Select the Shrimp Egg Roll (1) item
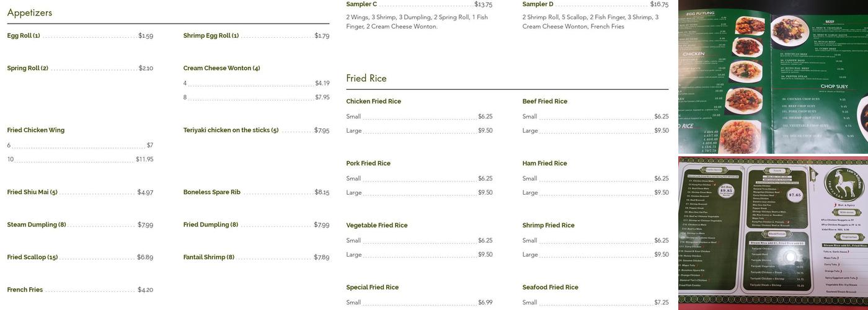This screenshot has height=310, width=868. pyautogui.click(x=211, y=36)
